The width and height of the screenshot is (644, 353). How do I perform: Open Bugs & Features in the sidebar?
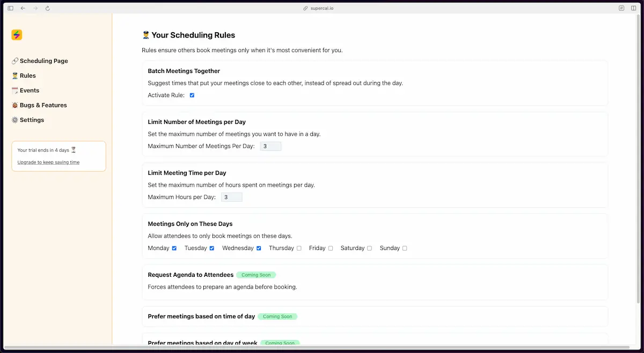pos(39,105)
